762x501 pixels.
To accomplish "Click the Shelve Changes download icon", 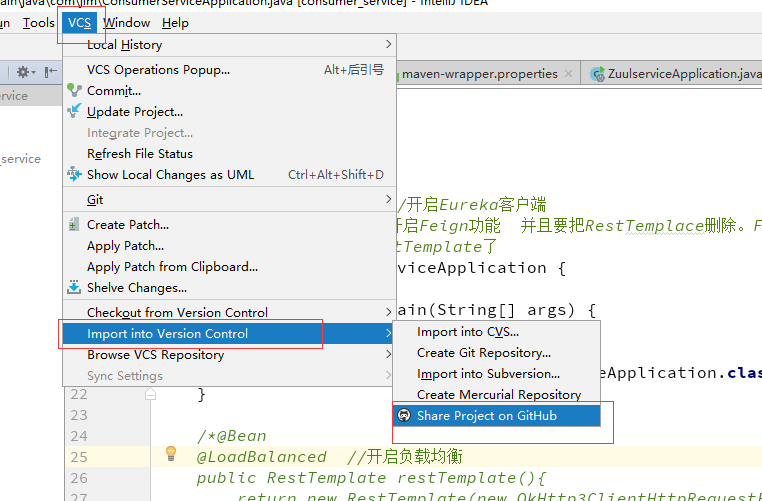I will (x=74, y=287).
